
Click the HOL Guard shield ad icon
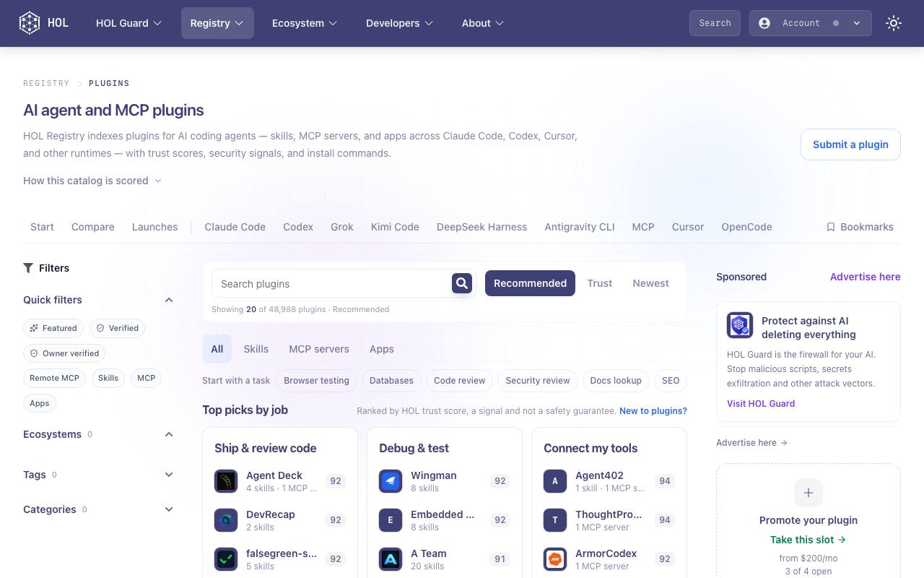tap(740, 325)
